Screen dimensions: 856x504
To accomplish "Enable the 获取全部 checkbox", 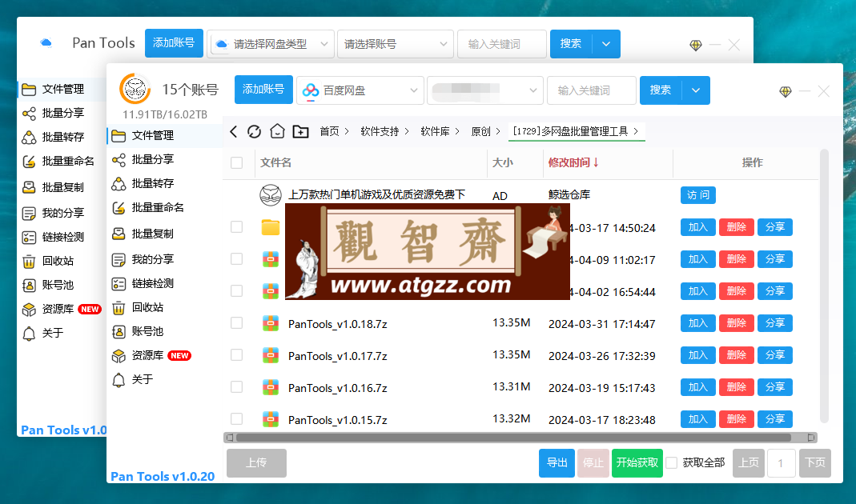I will point(672,463).
